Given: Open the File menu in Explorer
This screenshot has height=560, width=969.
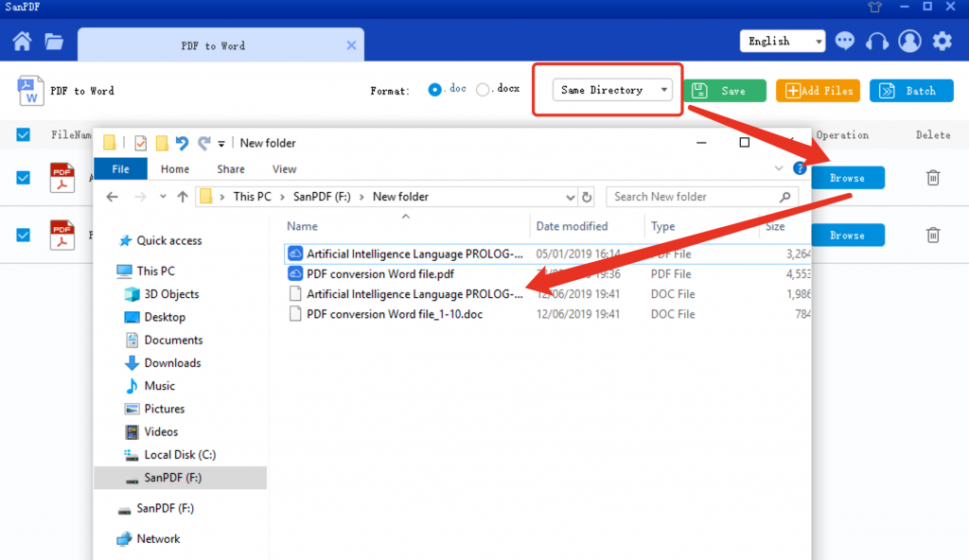Looking at the screenshot, I should (120, 168).
